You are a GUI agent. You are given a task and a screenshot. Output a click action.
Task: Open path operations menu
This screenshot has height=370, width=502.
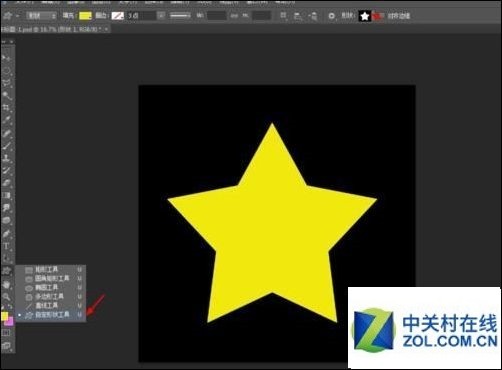point(283,16)
